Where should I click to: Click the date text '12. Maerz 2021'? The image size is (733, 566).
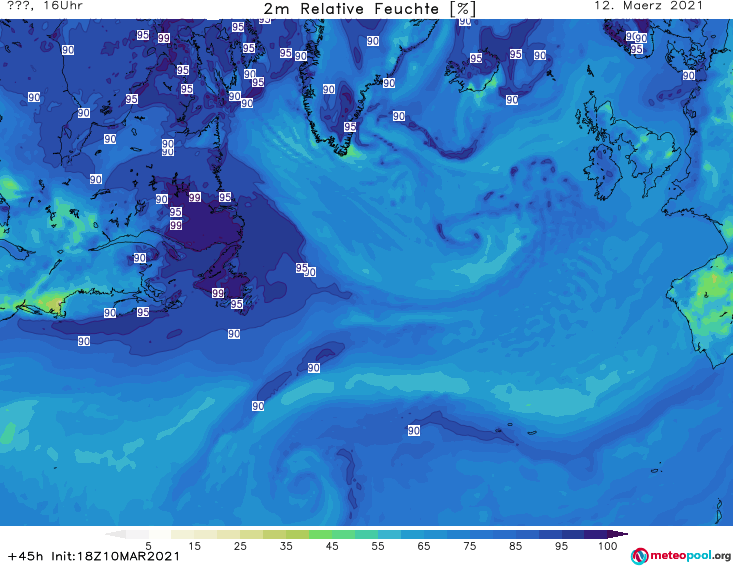point(648,6)
